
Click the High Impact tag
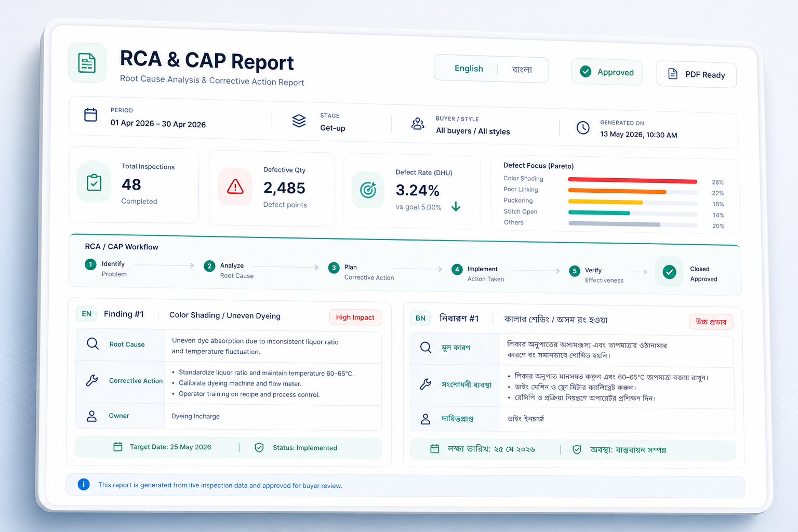coord(355,317)
